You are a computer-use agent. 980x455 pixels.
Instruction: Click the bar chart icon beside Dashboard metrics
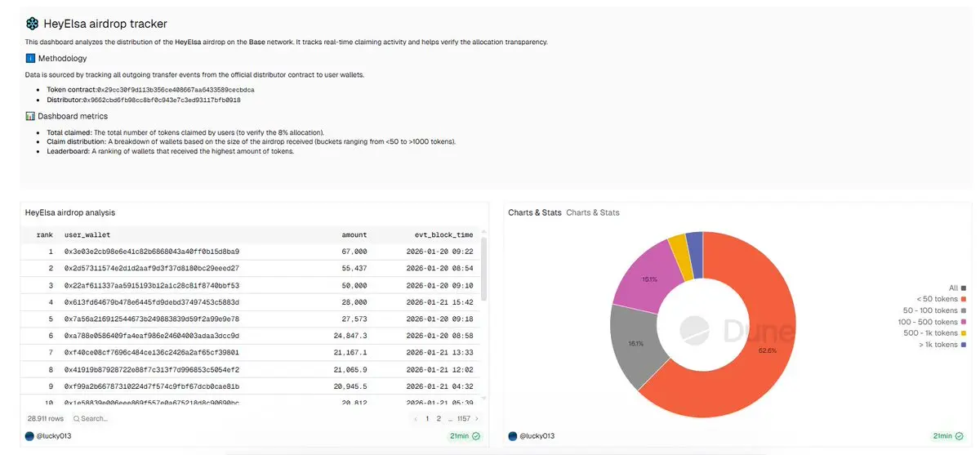click(x=30, y=117)
